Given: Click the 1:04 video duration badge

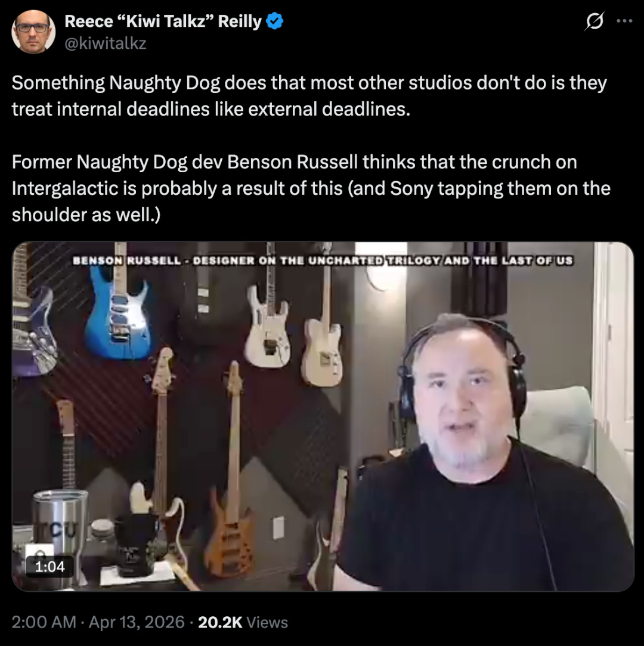Looking at the screenshot, I should coord(49,567).
